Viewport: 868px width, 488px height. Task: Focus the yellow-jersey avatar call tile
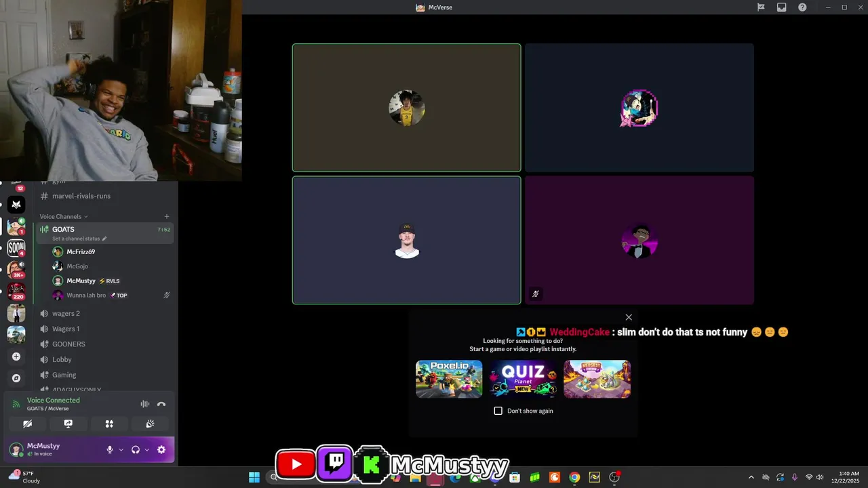coord(407,108)
